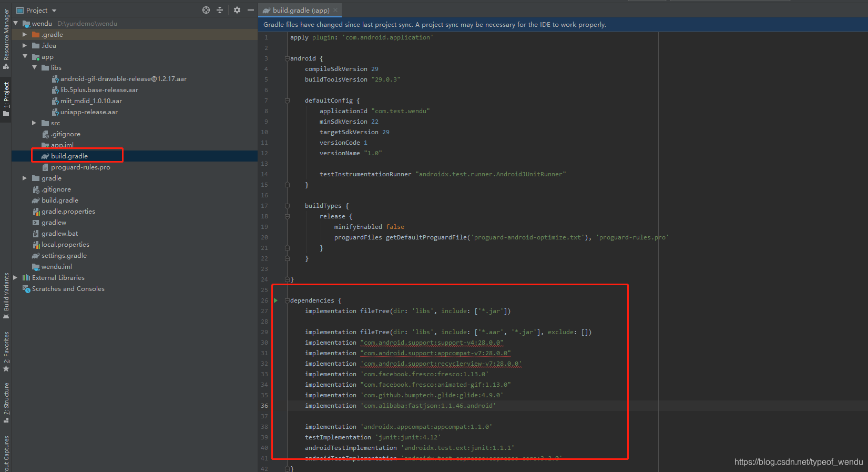Open Project panel settings gear
Screen dimensions: 868x472
pyautogui.click(x=237, y=10)
